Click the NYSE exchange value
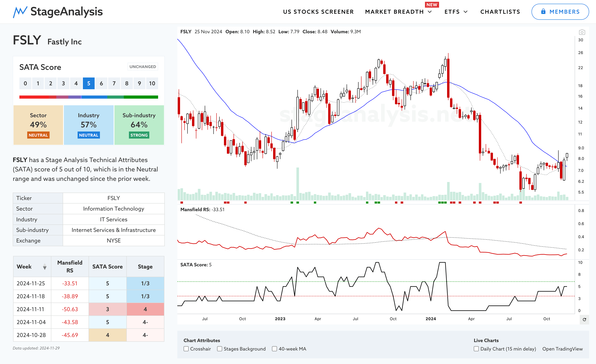This screenshot has width=596, height=364. [113, 241]
